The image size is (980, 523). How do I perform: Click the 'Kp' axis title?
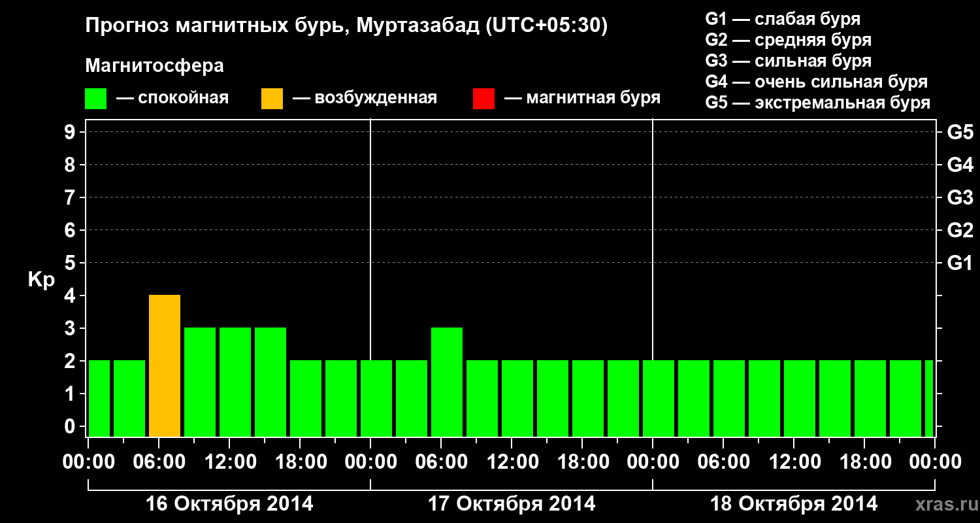[41, 280]
